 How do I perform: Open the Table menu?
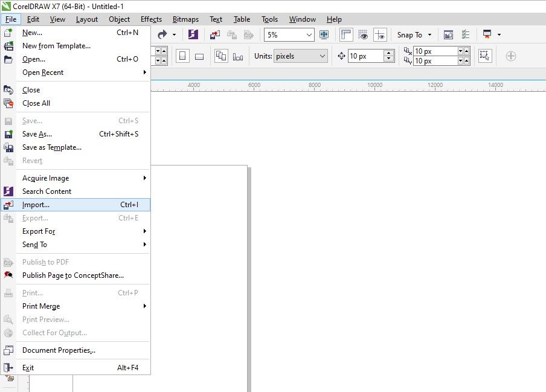coord(242,19)
